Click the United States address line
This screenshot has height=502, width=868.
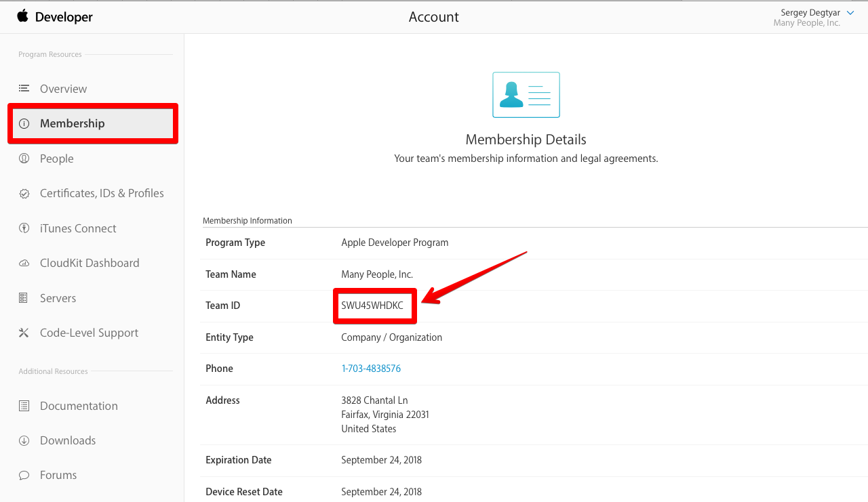tap(369, 429)
